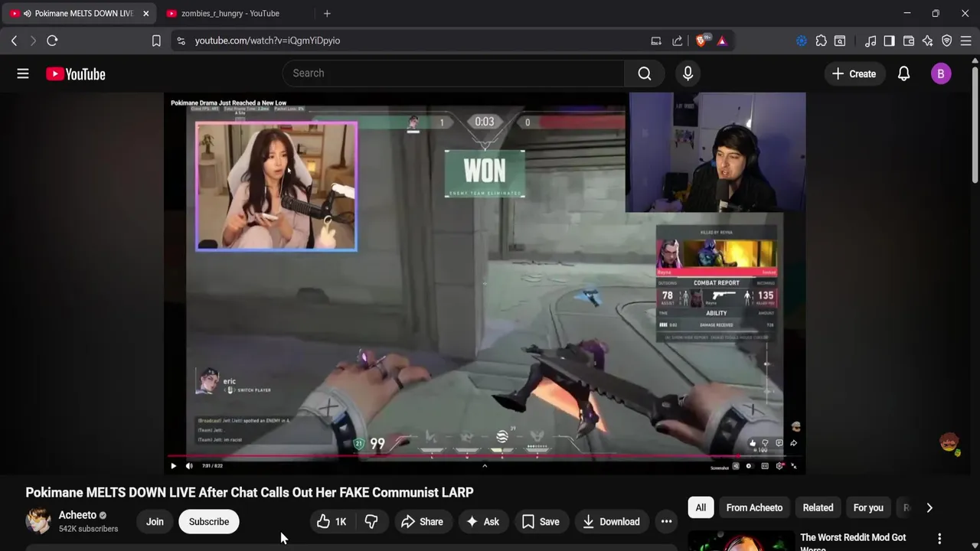Bookmark this page

click(x=156, y=41)
